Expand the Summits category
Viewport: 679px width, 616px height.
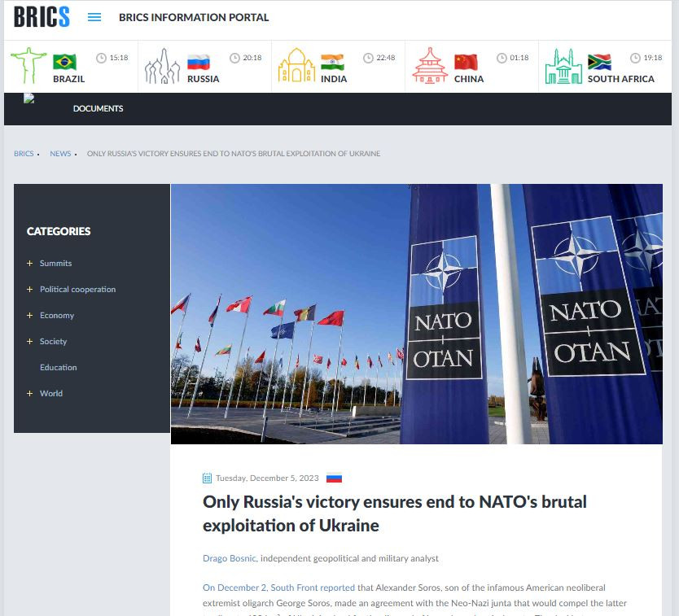(x=30, y=264)
